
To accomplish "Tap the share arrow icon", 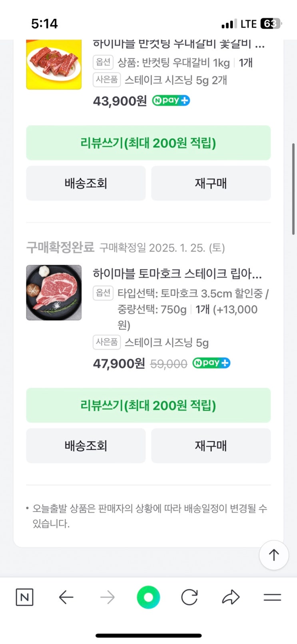I will coord(231,598).
